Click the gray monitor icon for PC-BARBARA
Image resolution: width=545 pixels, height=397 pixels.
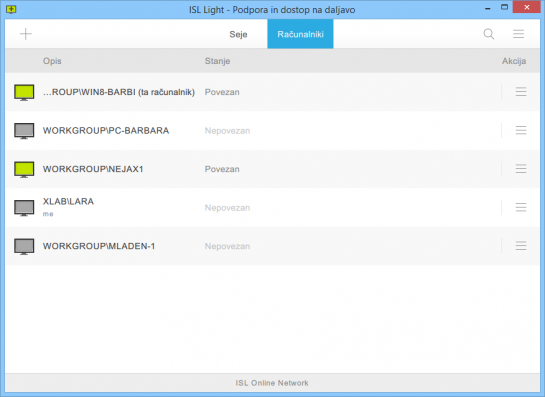24,131
